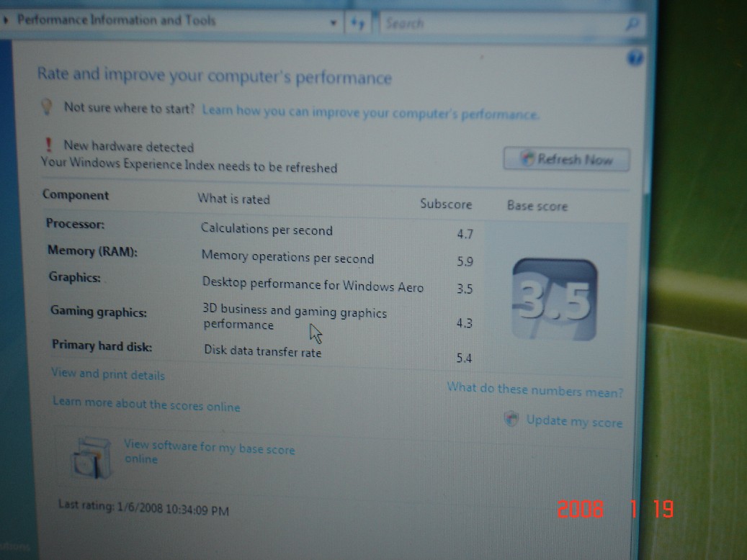Image resolution: width=747 pixels, height=560 pixels.
Task: Click Rate and improve your computer's performance heading
Action: click(215, 76)
